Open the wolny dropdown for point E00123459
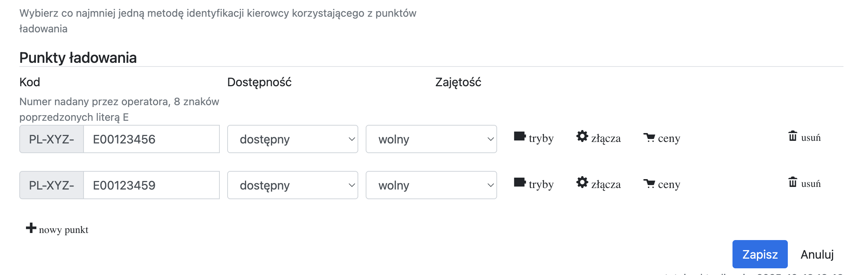Screen dimensions: 868x275 [x=431, y=185]
